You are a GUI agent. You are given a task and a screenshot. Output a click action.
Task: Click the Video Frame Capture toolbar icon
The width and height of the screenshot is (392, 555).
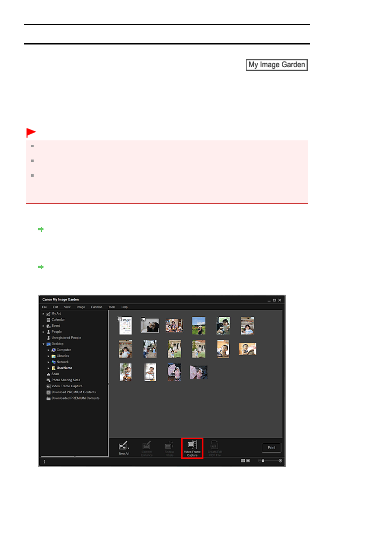pos(192,448)
